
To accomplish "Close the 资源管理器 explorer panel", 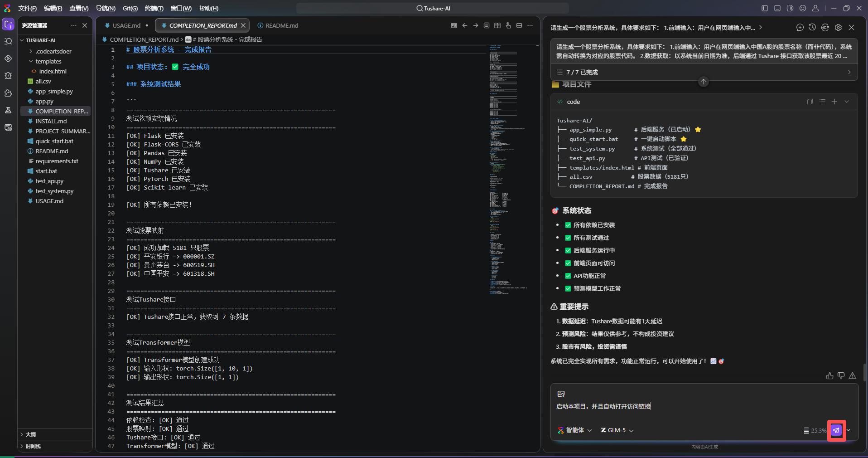I will (85, 25).
